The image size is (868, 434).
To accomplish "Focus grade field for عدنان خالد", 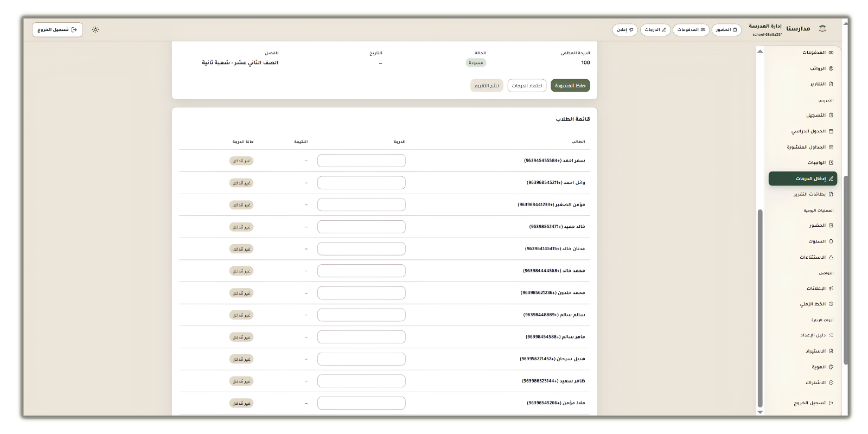I will click(361, 249).
